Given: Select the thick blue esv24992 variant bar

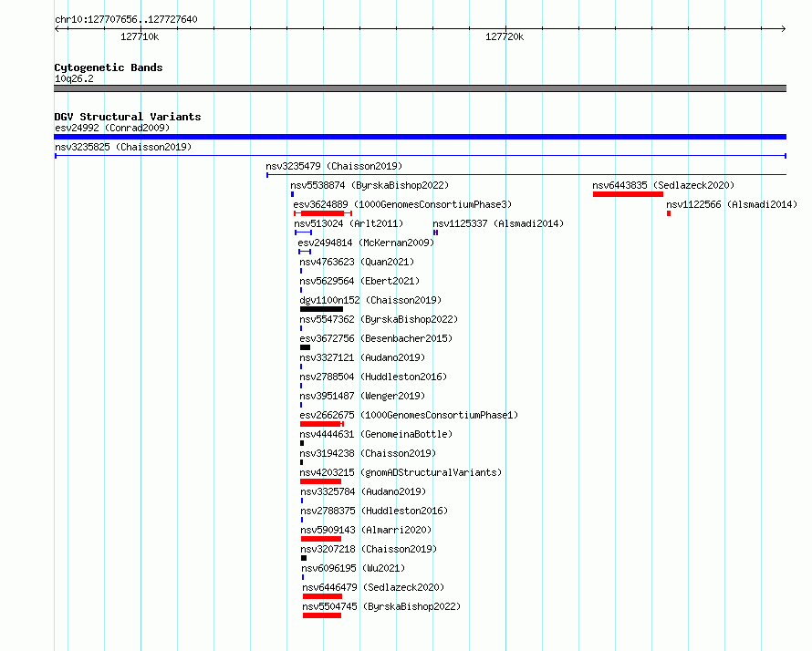Looking at the screenshot, I should (420, 137).
